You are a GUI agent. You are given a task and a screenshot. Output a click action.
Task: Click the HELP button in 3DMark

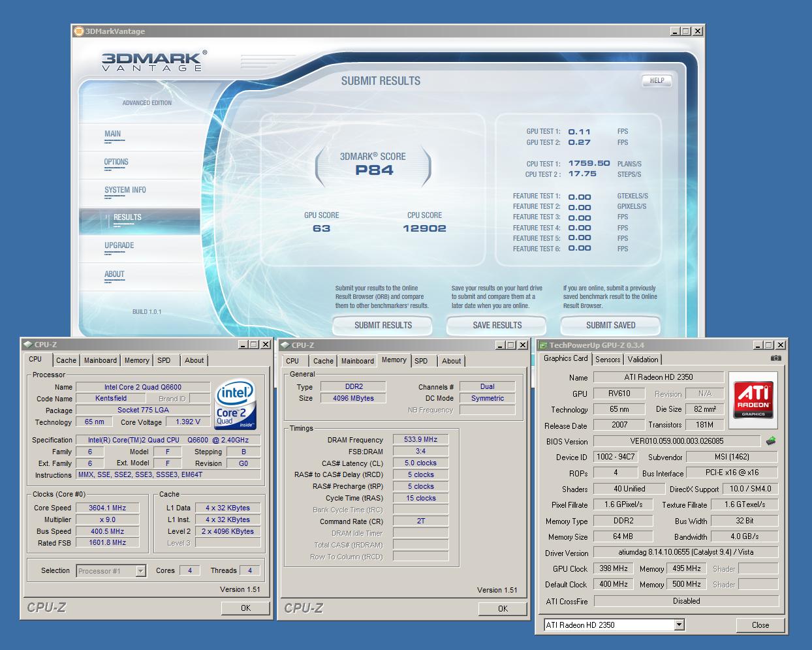[657, 81]
